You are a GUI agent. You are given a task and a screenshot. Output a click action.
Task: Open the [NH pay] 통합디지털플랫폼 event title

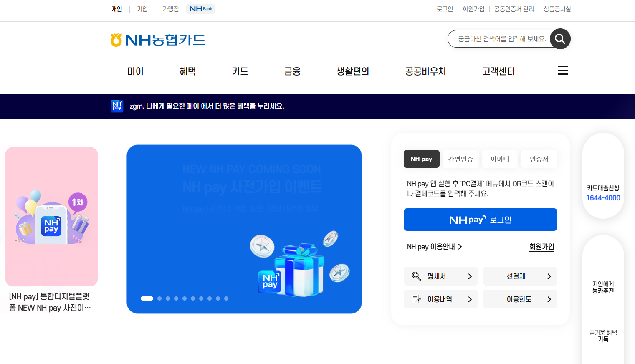pos(50,302)
